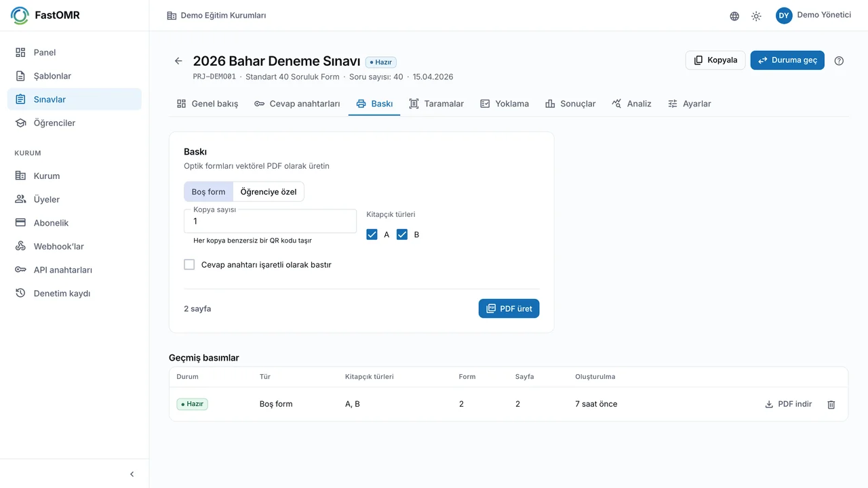868x488 pixels.
Task: Collapse the sidebar with the chevron
Action: click(x=132, y=474)
